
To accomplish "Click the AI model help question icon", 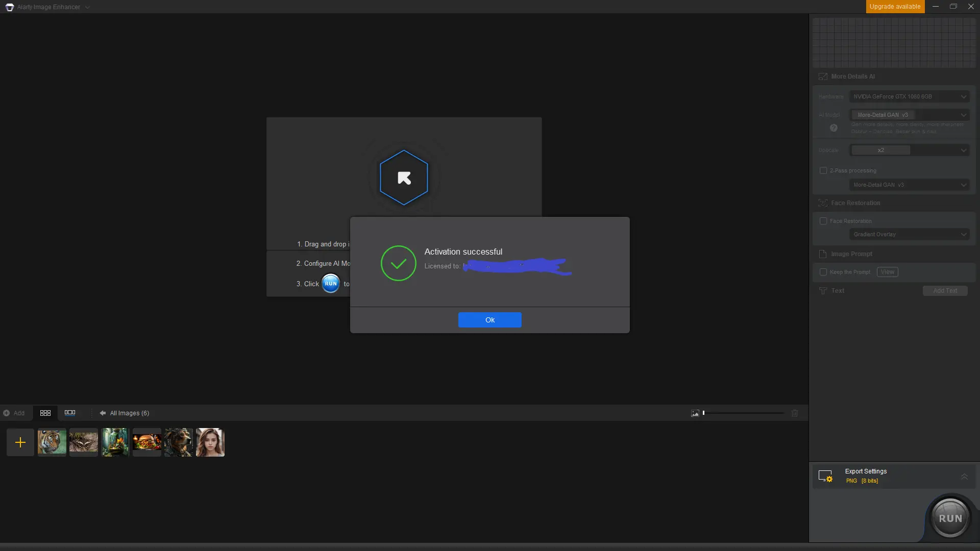I will (834, 128).
